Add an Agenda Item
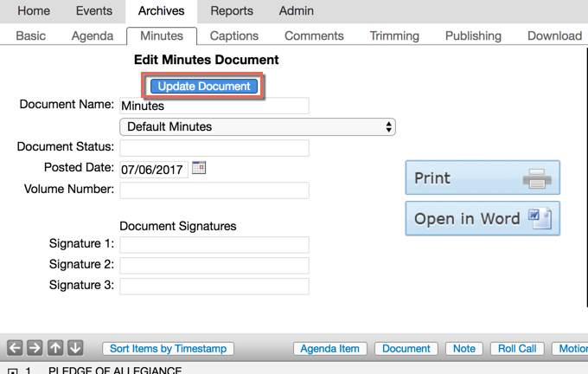 tap(330, 349)
